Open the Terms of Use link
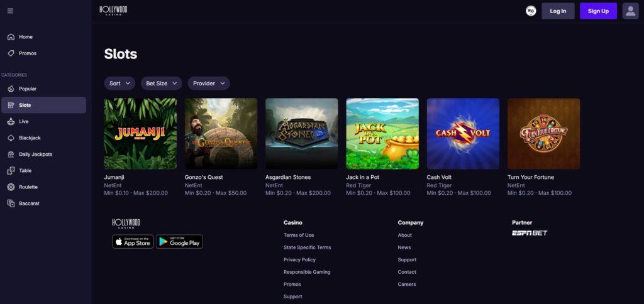Screen dimensions: 644x304 click(x=299, y=235)
